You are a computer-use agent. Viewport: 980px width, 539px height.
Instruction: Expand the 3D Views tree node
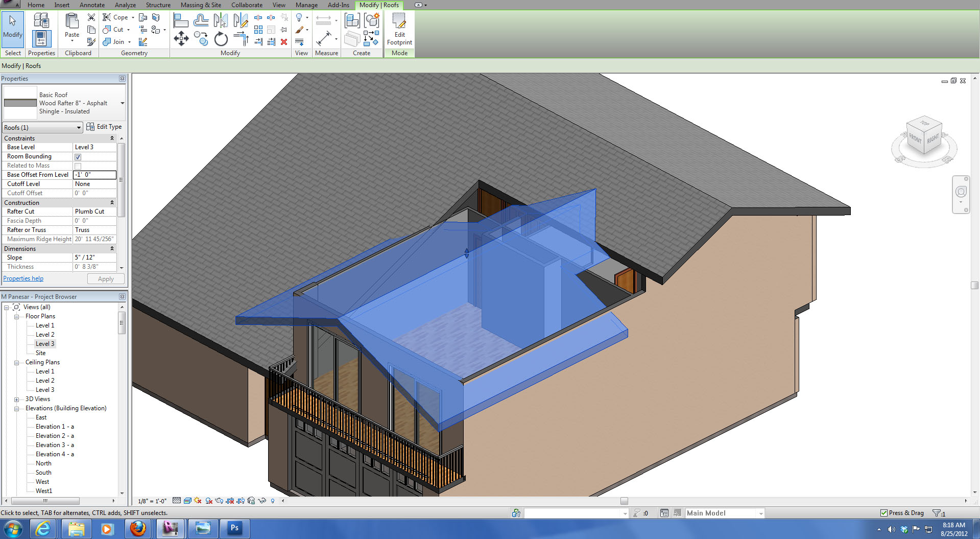pos(16,400)
